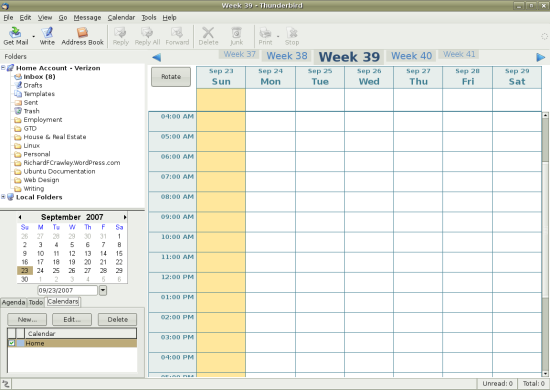550x390 pixels.
Task: Click the Edit... calendar button
Action: pyautogui.click(x=72, y=320)
